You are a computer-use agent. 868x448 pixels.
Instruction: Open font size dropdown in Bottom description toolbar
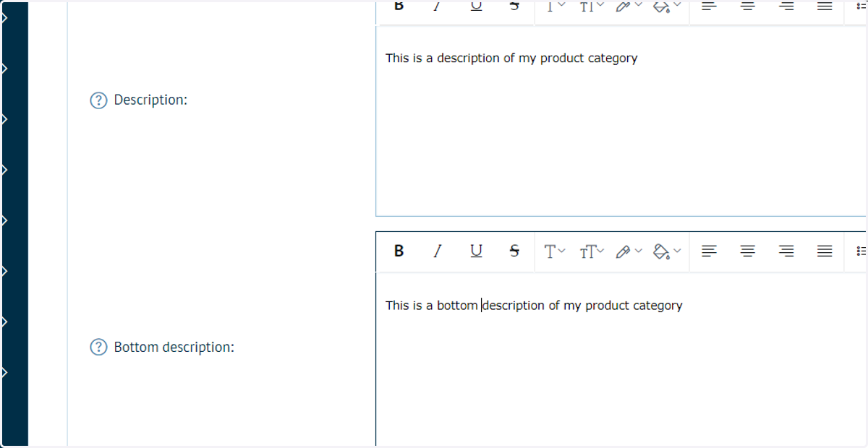point(592,251)
